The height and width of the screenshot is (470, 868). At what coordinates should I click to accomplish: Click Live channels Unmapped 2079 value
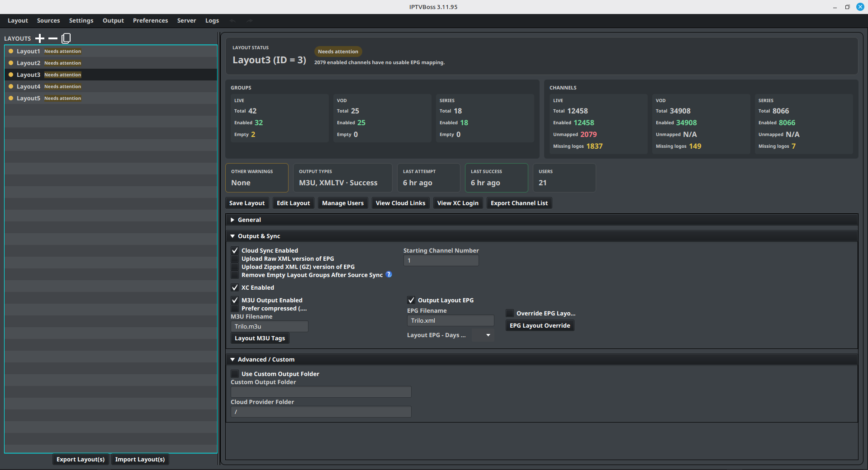tap(588, 134)
